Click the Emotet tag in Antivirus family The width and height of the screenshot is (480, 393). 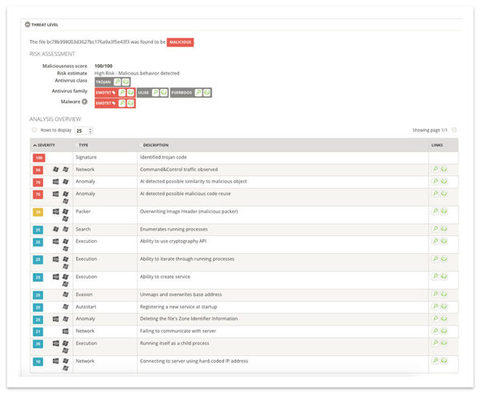click(106, 93)
